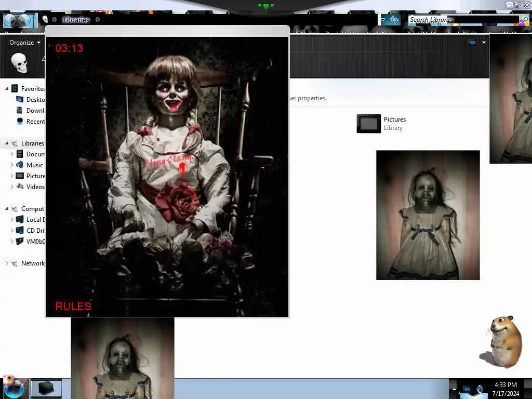This screenshot has height=399, width=532.
Task: Expand the CD Drive node
Action: 12,230
